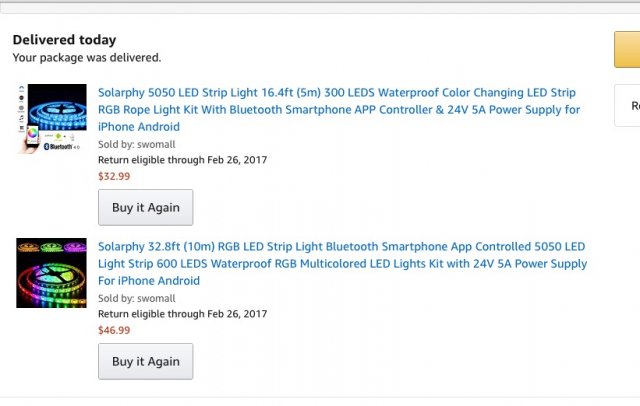
Task: Click the $46.99 price
Action: (114, 330)
